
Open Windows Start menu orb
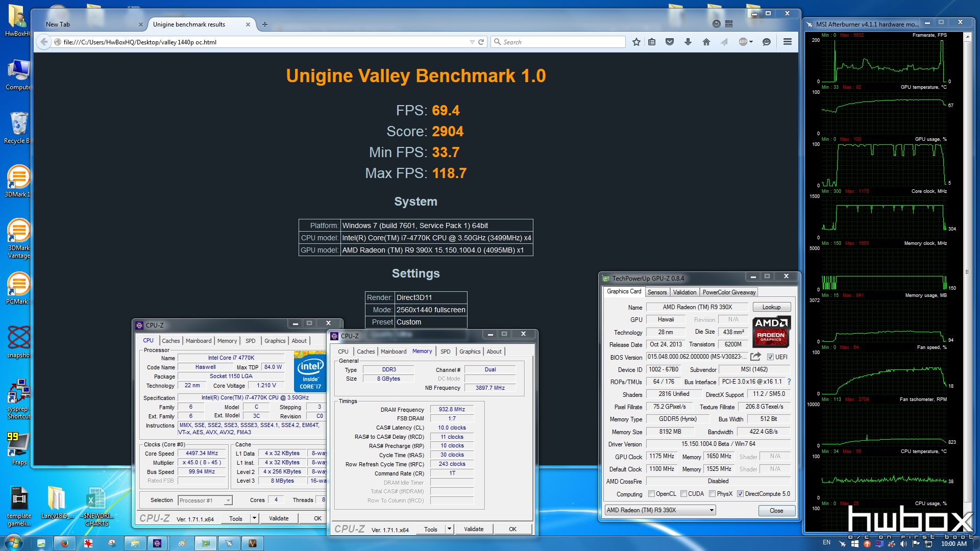(x=13, y=543)
